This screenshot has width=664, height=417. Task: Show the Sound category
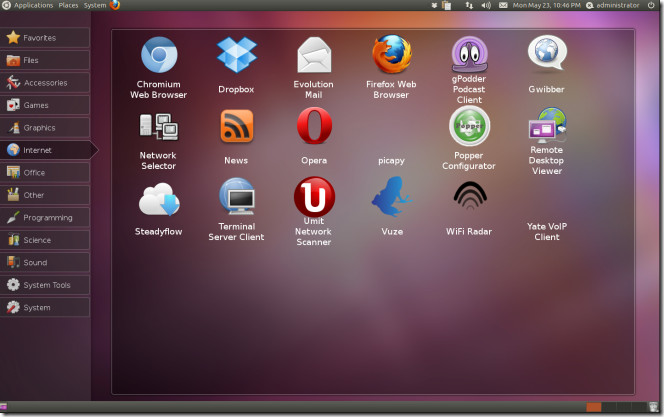[45, 262]
